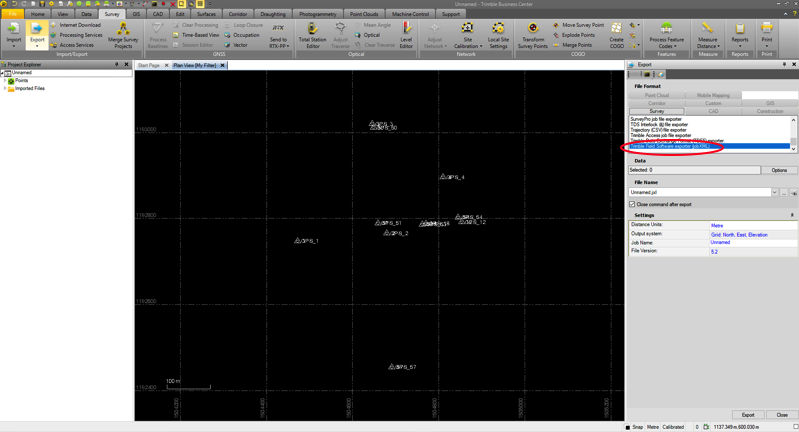The image size is (799, 432).
Task: Open the Occupation spreadsheet
Action: [242, 35]
